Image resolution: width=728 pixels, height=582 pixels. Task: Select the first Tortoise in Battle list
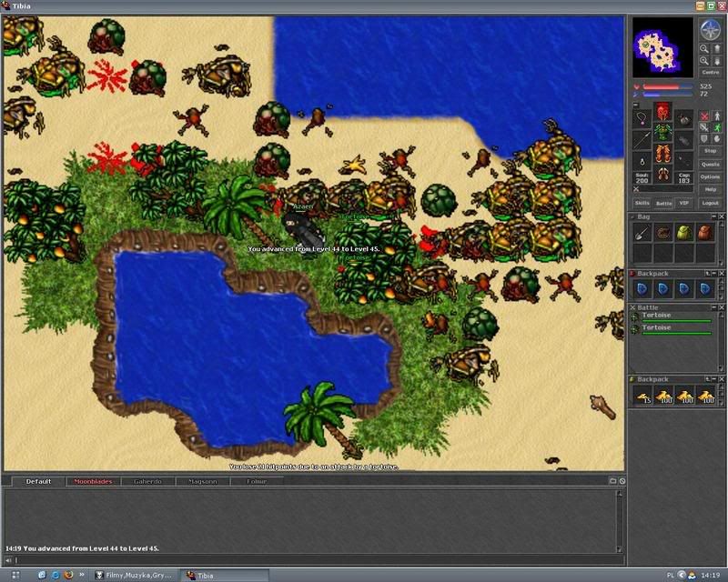(672, 317)
